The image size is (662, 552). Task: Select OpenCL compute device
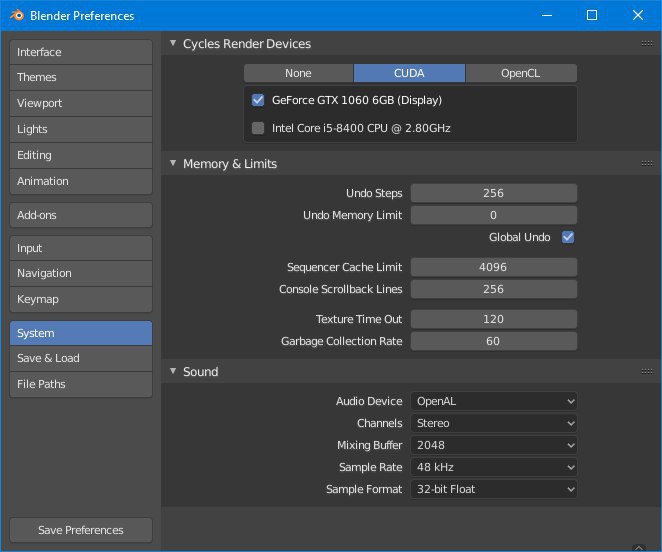[x=521, y=73]
